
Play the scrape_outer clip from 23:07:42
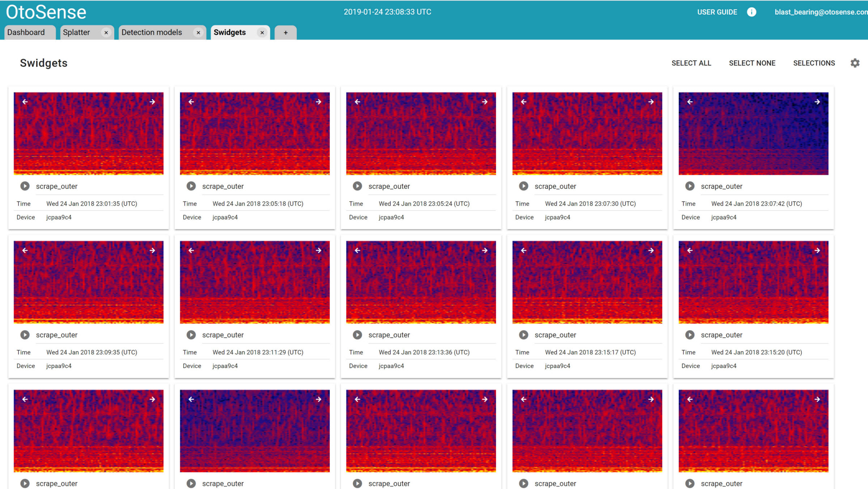[x=690, y=186]
